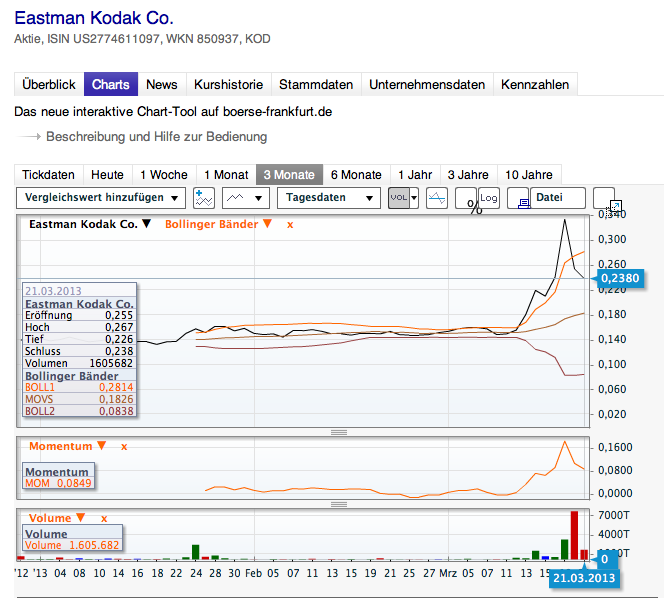Click the MOM 0,0849 readout
The height and width of the screenshot is (598, 664).
(58, 483)
